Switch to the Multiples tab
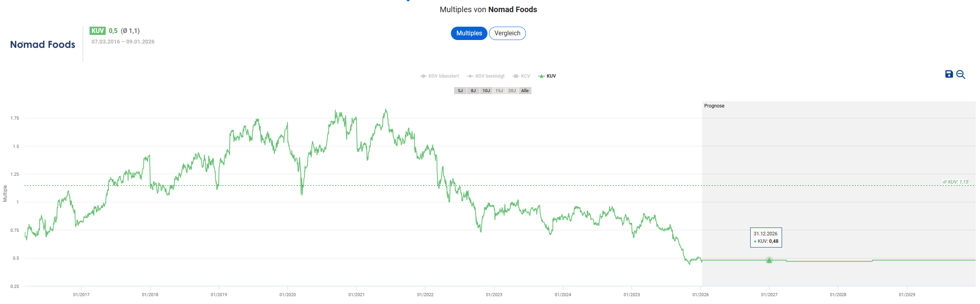Image resolution: width=980 pixels, height=304 pixels. pos(469,33)
